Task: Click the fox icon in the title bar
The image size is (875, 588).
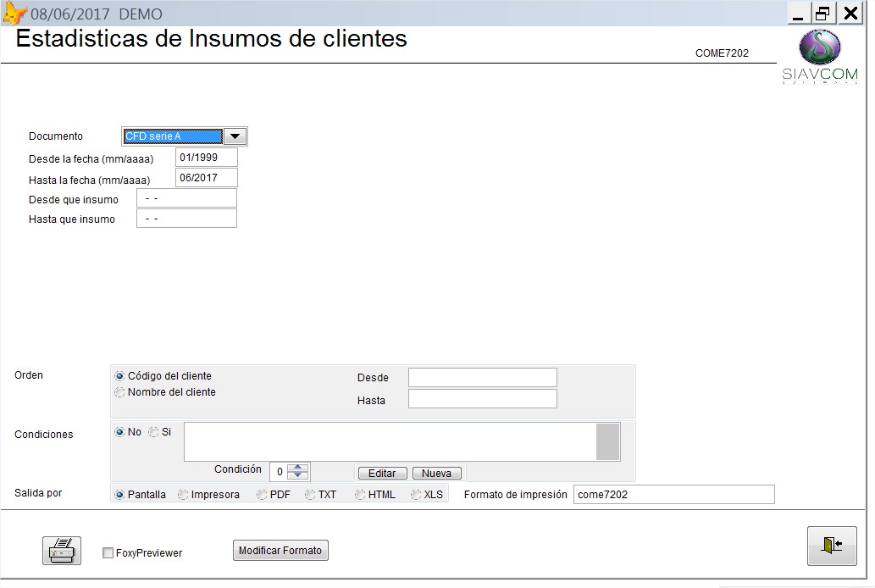Action: point(14,14)
